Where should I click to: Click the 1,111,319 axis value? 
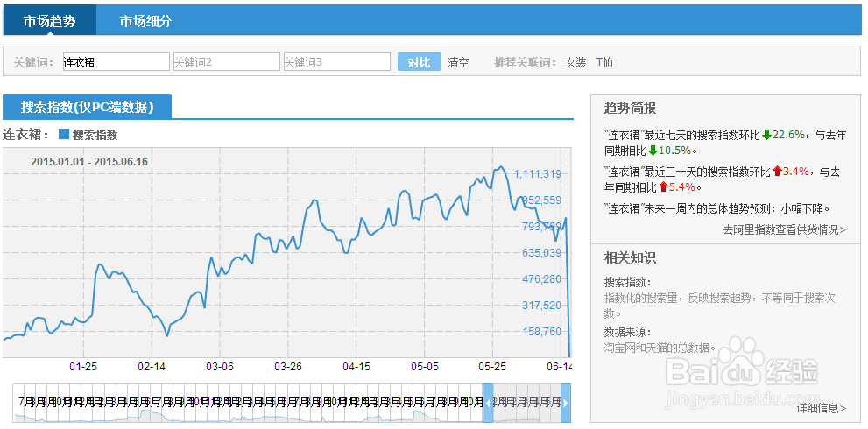pos(538,174)
